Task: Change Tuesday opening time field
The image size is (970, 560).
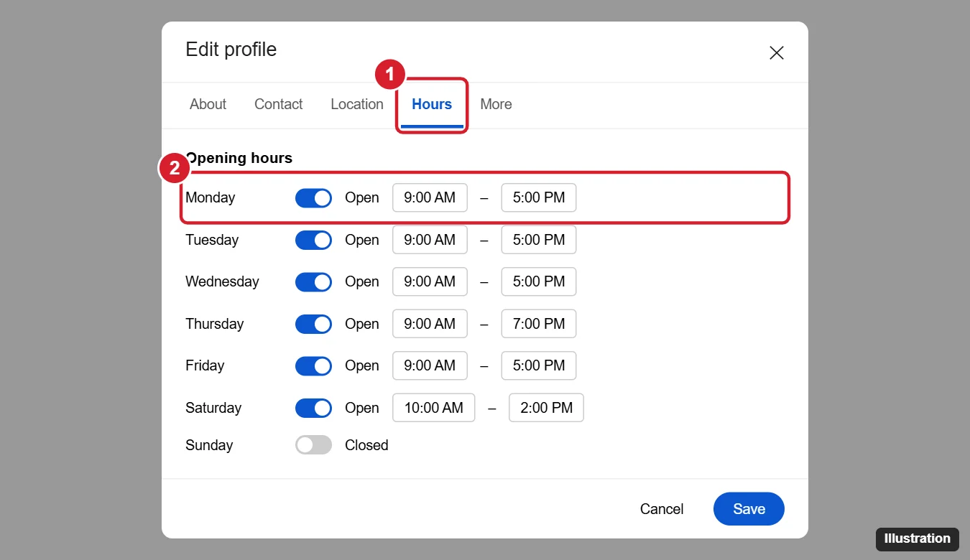Action: (x=430, y=240)
